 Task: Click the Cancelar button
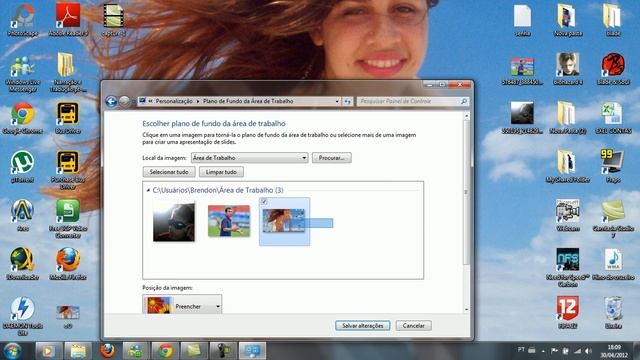coord(413,325)
